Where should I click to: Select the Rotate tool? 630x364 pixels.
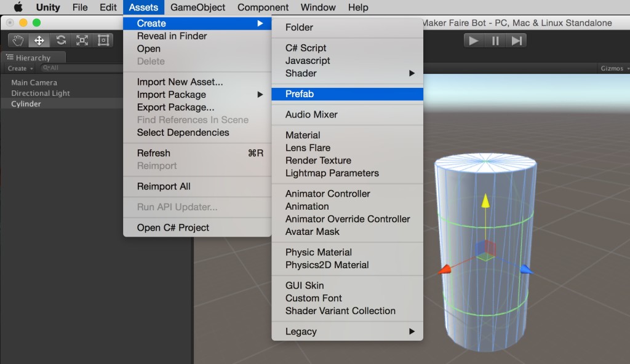click(x=61, y=41)
